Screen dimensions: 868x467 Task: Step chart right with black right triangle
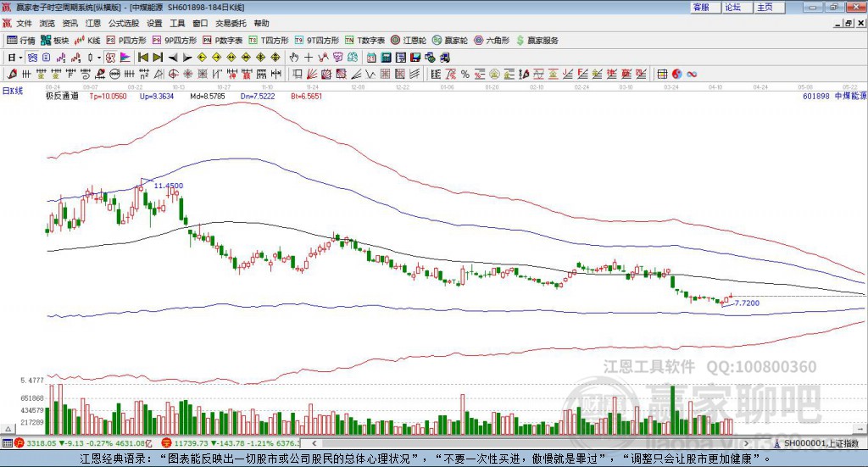tap(187, 57)
